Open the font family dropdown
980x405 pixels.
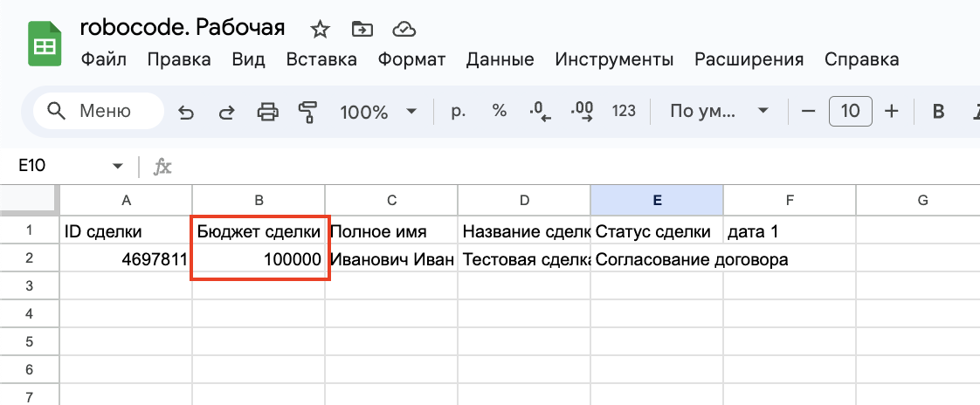[x=719, y=112]
